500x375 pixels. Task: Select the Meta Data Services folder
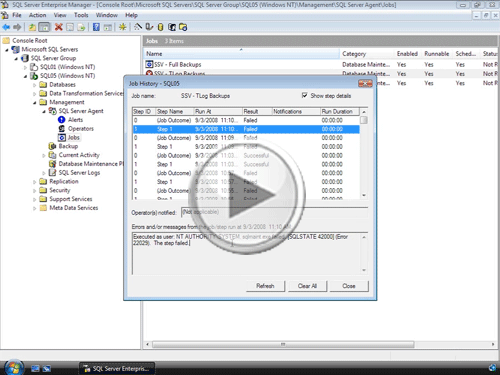(x=73, y=208)
